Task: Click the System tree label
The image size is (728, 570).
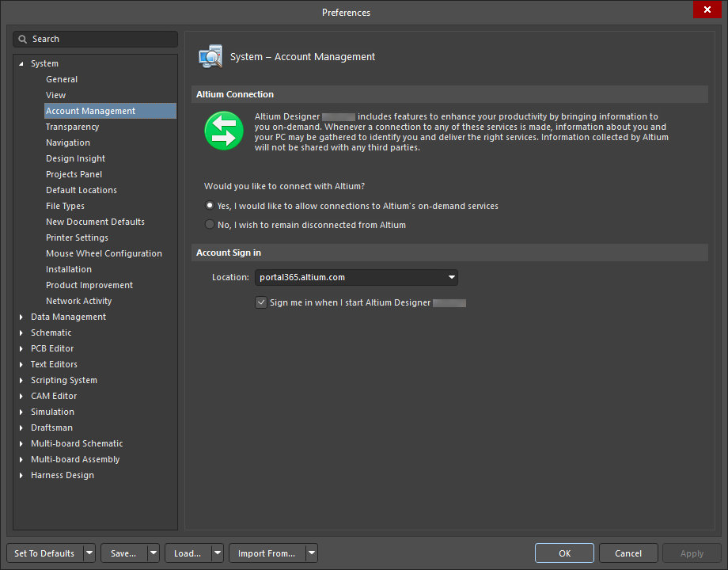Action: click(x=44, y=63)
